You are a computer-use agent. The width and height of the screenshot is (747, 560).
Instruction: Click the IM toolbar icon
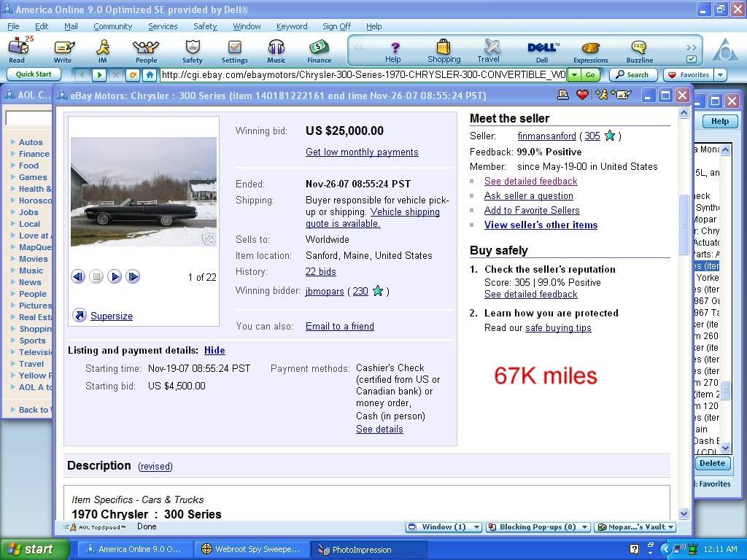click(x=103, y=50)
